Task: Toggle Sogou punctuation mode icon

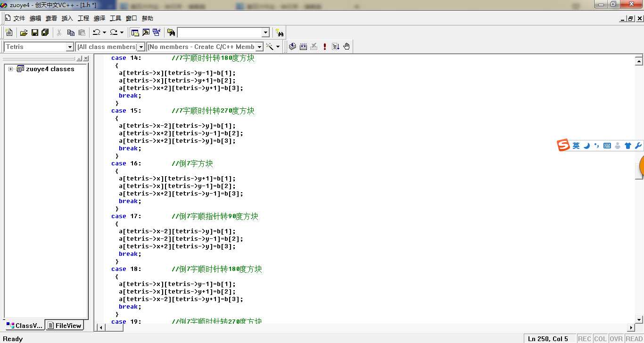Action: [x=597, y=146]
